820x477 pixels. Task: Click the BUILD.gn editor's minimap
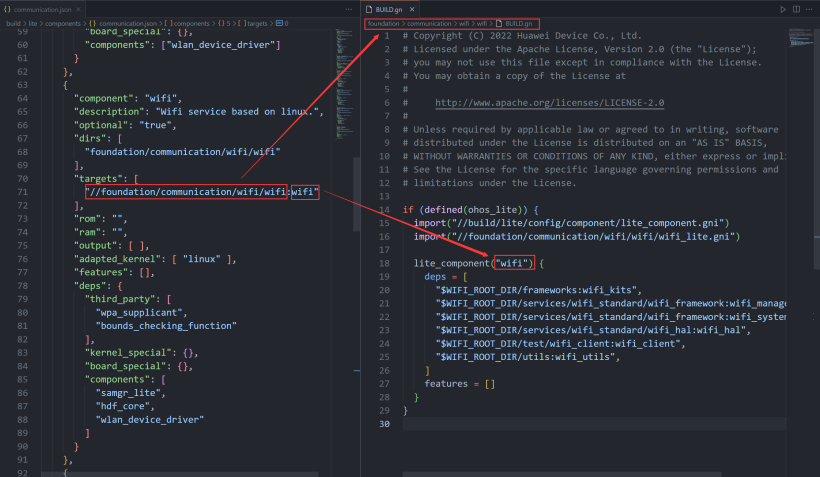[x=800, y=38]
